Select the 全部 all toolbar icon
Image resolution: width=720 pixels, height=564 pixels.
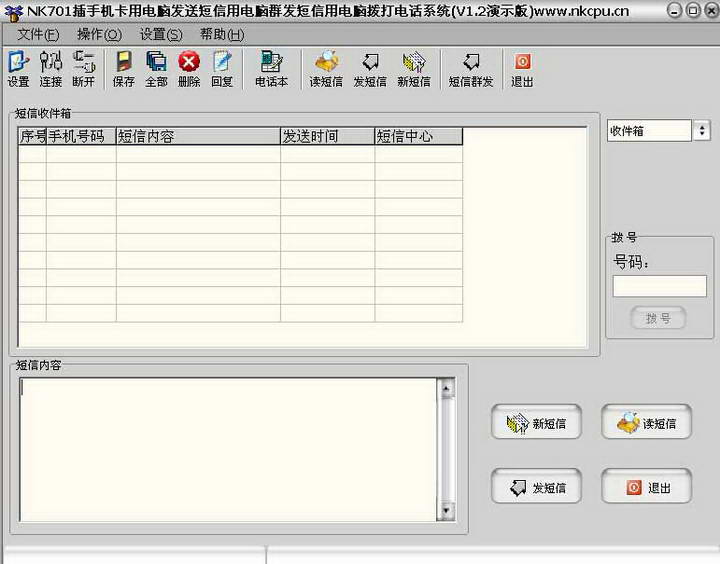156,69
